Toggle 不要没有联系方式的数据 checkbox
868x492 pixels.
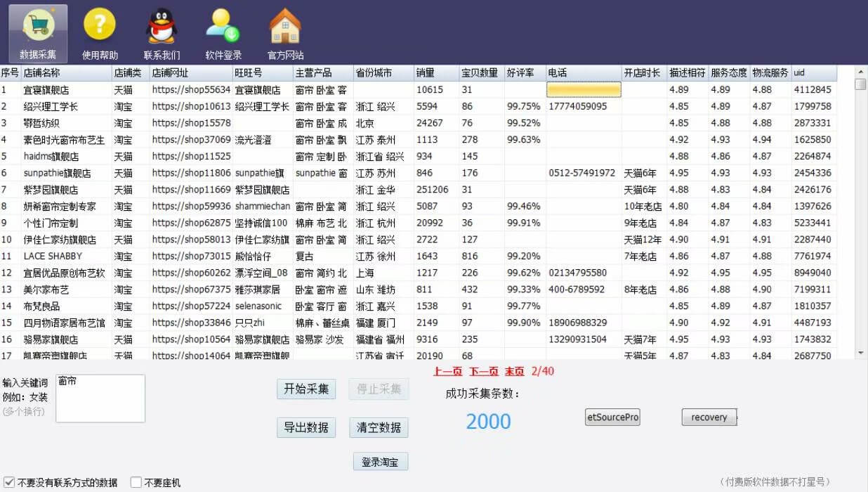10,483
